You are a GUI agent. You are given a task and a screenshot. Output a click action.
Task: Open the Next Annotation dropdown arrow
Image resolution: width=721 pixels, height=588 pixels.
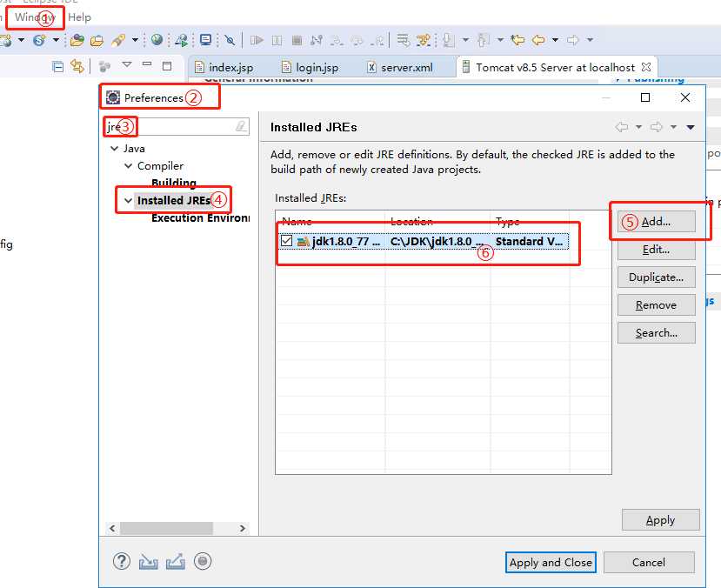tap(465, 40)
